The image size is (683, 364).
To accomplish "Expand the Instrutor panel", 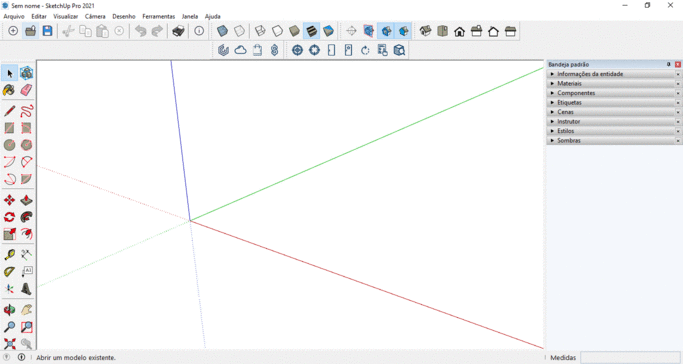I will click(614, 121).
